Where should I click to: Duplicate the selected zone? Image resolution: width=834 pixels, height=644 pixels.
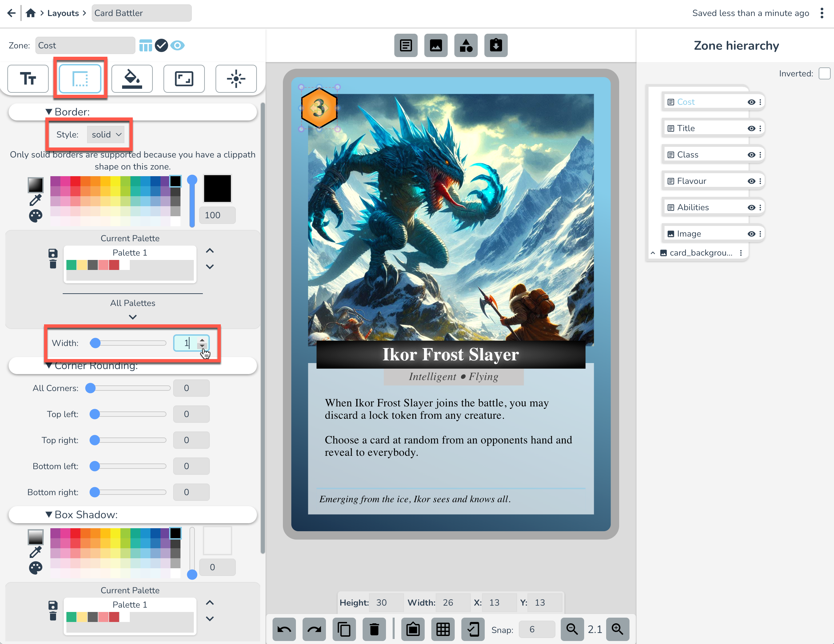[x=344, y=630]
